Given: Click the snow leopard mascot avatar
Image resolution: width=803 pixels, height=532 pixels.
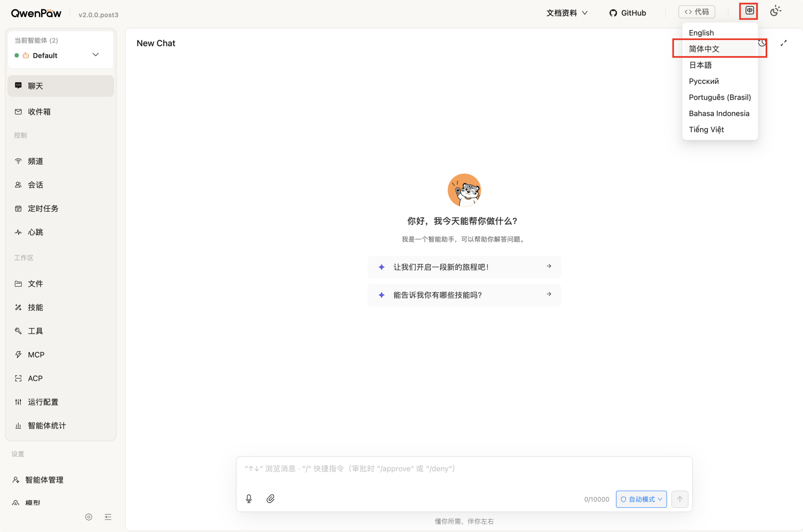Looking at the screenshot, I should click(464, 190).
